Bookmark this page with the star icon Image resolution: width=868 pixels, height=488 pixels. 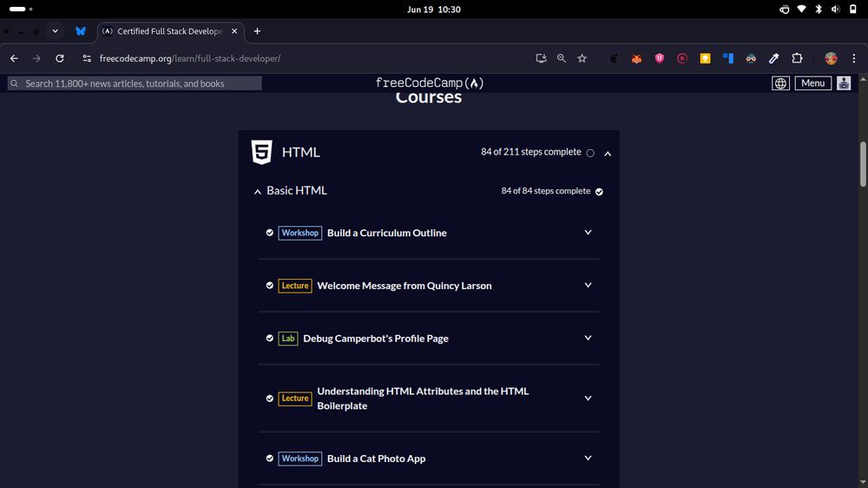582,58
